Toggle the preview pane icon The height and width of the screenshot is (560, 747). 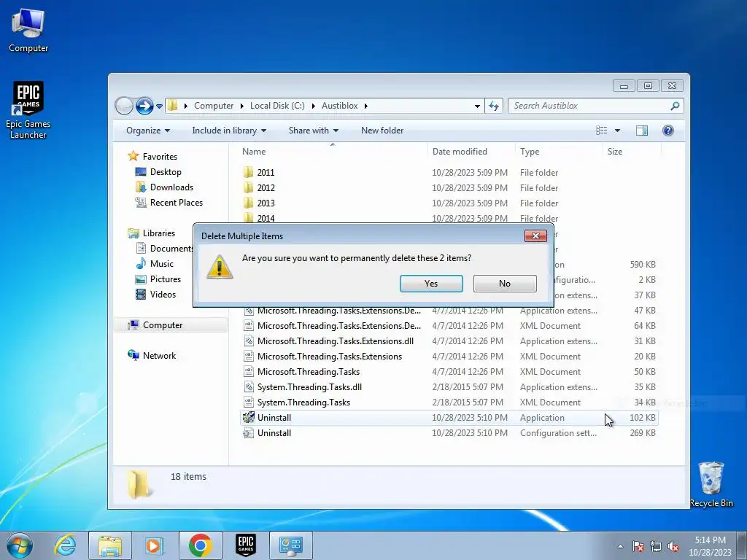(x=642, y=131)
